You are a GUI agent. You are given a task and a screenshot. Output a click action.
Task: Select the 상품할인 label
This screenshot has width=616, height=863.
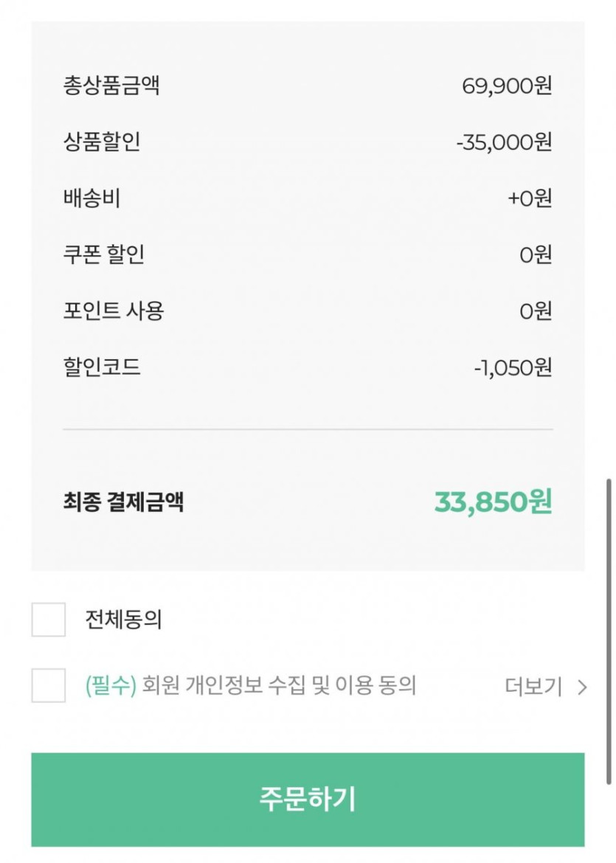tap(102, 142)
